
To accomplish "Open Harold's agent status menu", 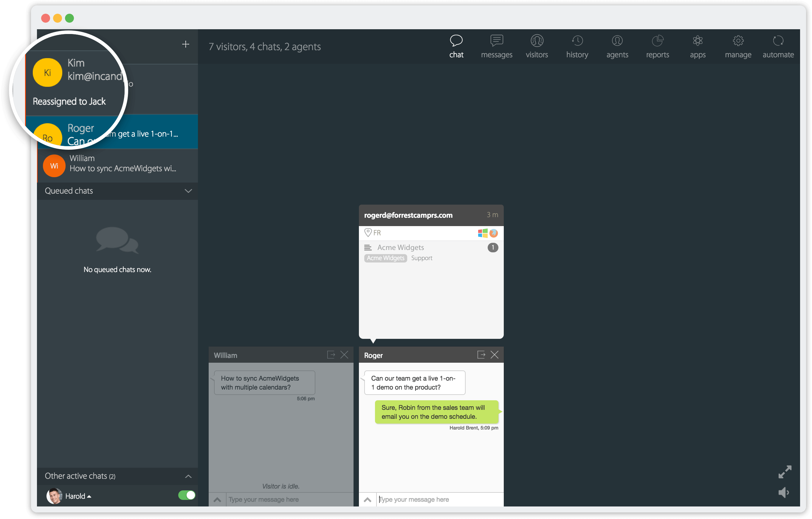I will click(78, 496).
